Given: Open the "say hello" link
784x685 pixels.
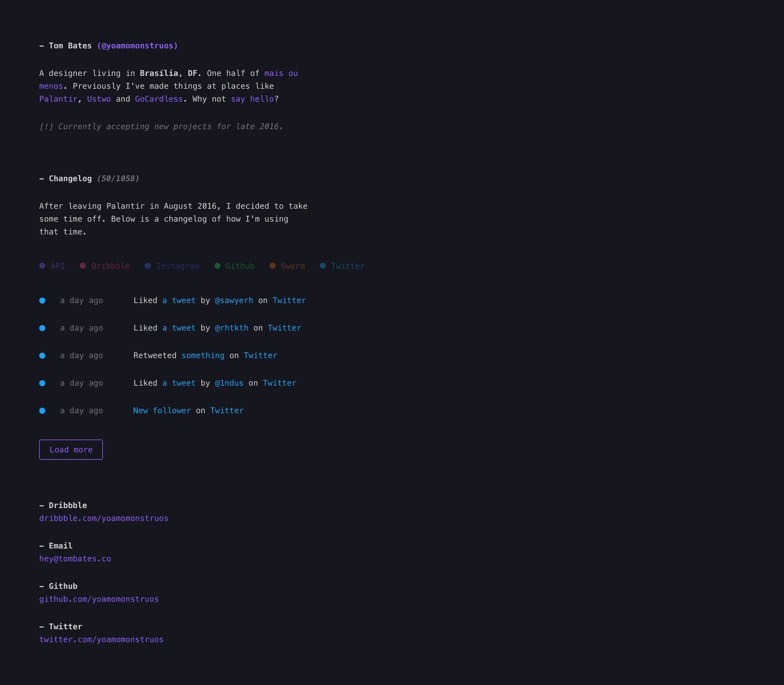Looking at the screenshot, I should point(251,99).
